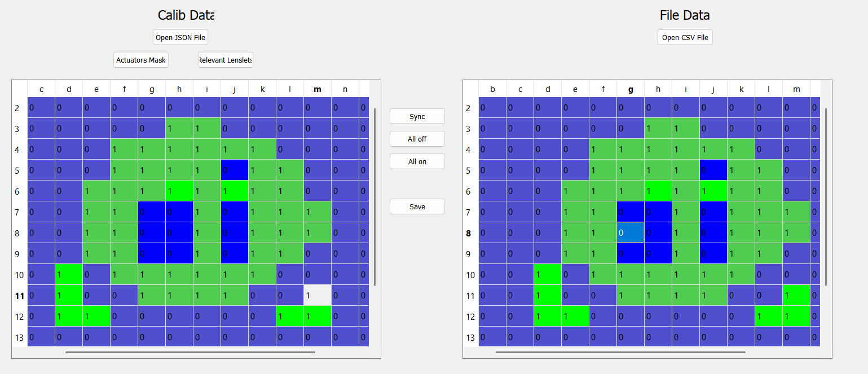Toggle the bright green cell l12 in File Data
868x374 pixels.
768,316
